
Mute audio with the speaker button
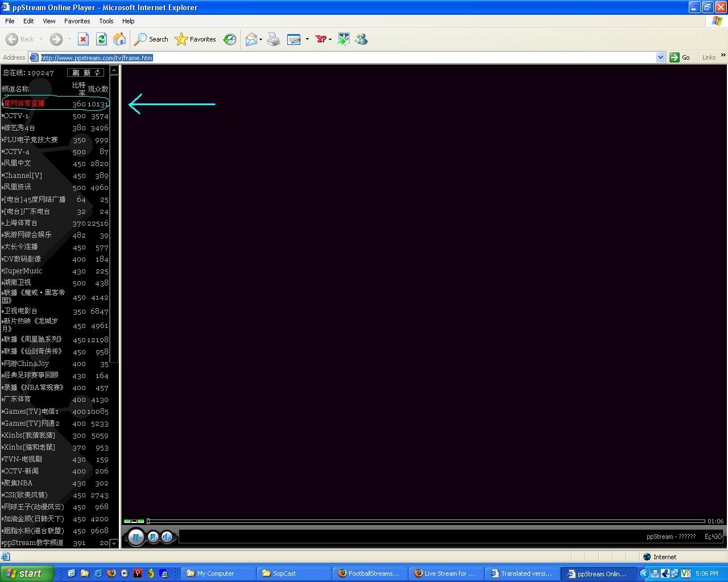[x=167, y=537]
